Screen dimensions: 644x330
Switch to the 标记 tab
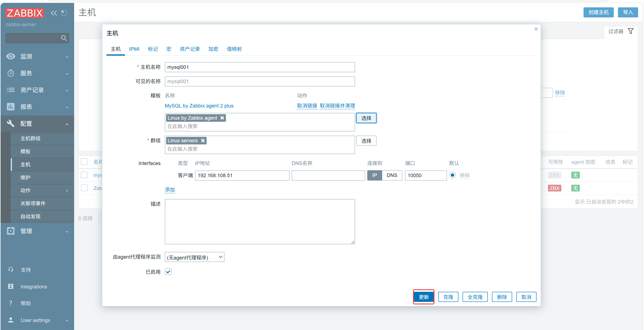click(153, 49)
